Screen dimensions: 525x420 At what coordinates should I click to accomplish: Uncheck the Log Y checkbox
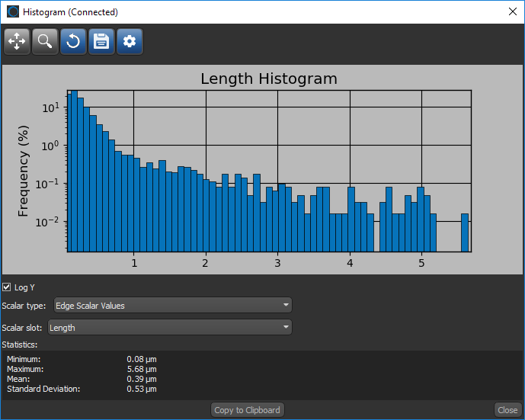pos(8,287)
